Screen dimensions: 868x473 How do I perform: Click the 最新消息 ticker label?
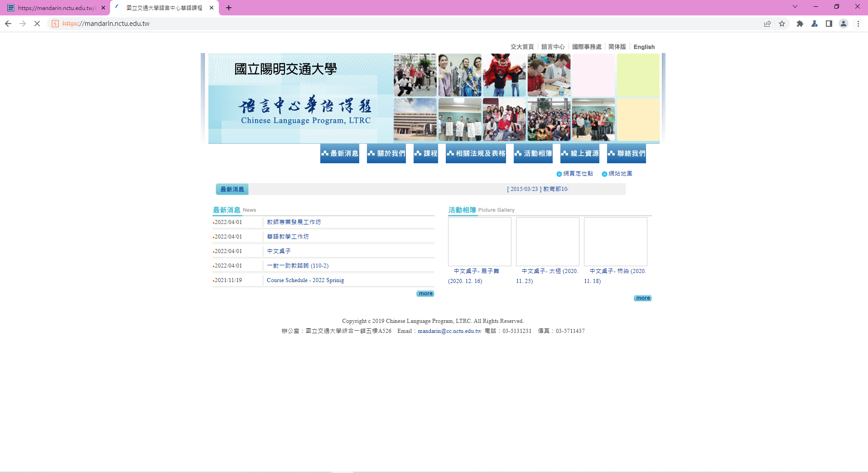click(232, 189)
